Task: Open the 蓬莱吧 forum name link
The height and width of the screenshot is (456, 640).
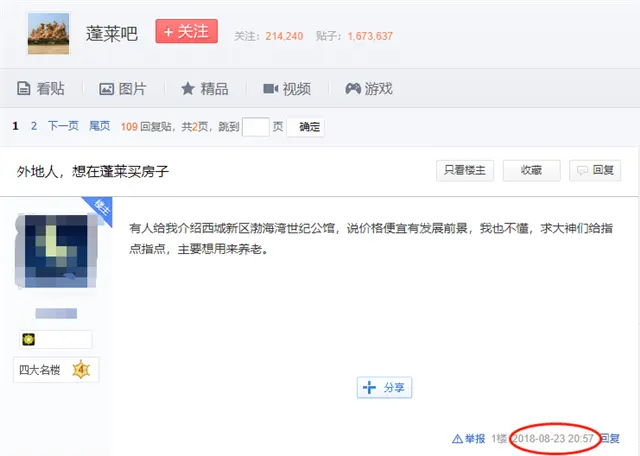Action: [x=111, y=33]
